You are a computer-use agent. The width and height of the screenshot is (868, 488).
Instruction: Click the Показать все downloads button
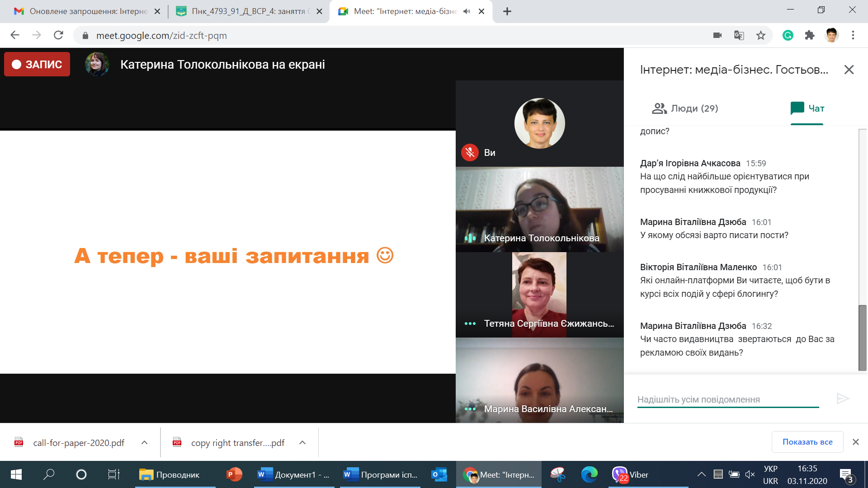pyautogui.click(x=807, y=442)
